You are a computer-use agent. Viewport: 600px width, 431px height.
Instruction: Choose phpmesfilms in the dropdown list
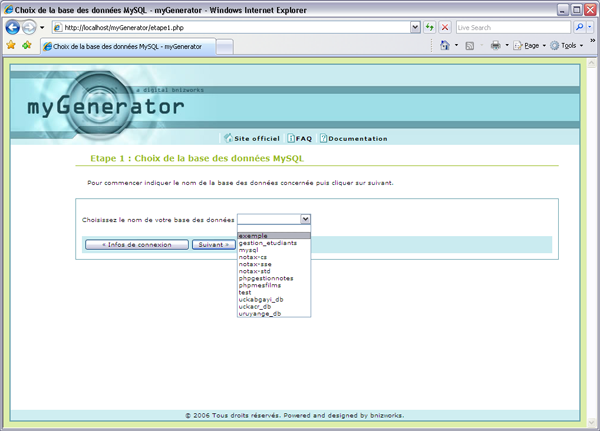(x=262, y=285)
